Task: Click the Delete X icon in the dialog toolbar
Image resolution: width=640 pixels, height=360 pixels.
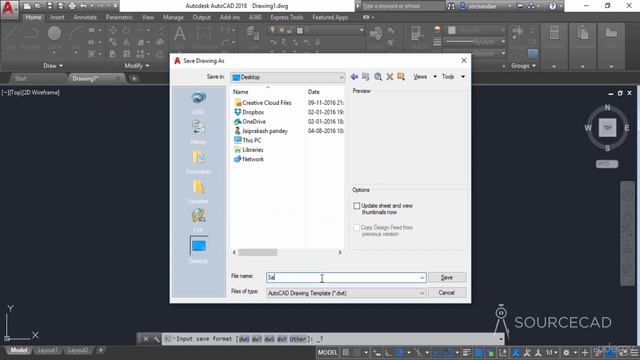Action: pyautogui.click(x=390, y=77)
